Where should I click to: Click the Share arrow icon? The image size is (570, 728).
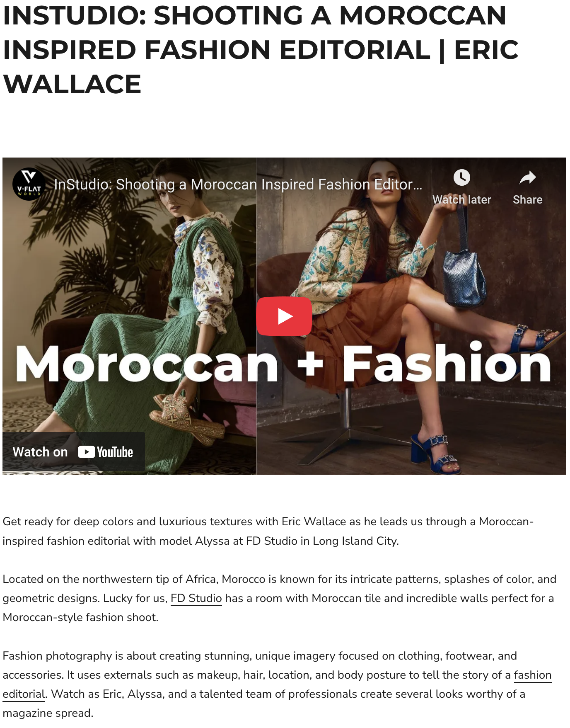pos(527,178)
